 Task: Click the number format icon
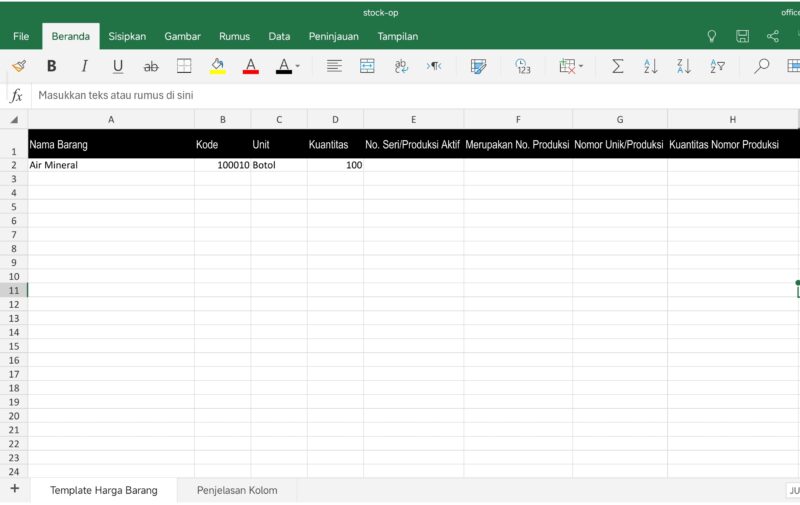pos(523,66)
